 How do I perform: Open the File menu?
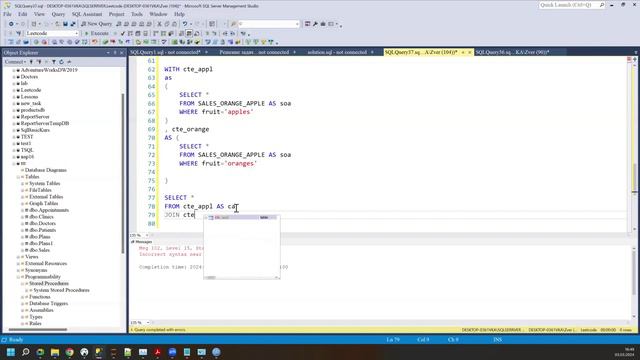coord(7,14)
